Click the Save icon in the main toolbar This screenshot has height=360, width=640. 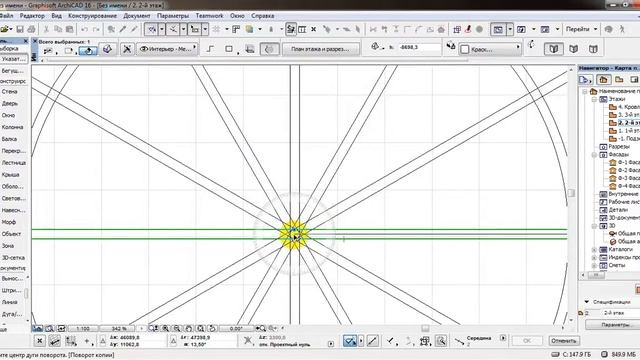pyautogui.click(x=20, y=29)
